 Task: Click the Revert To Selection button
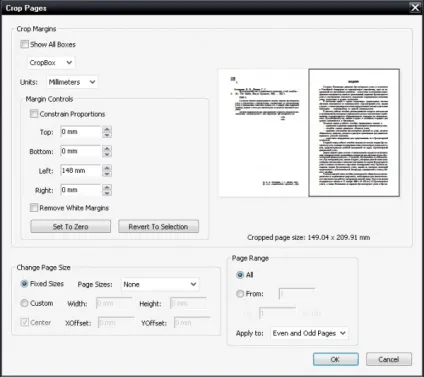pyautogui.click(x=158, y=227)
